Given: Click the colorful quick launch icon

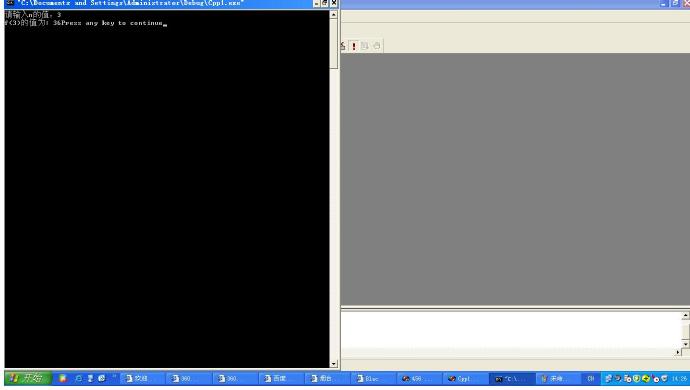Looking at the screenshot, I should point(62,378).
